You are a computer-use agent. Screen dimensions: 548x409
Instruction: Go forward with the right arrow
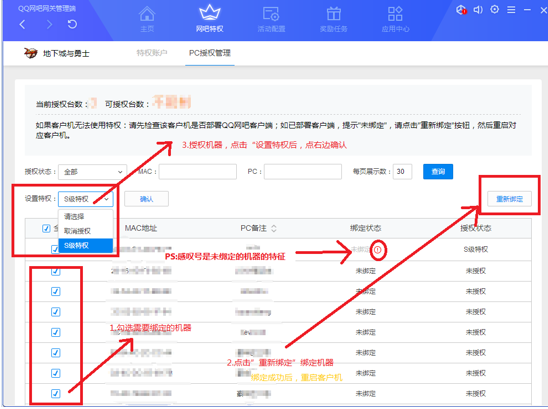tap(49, 24)
